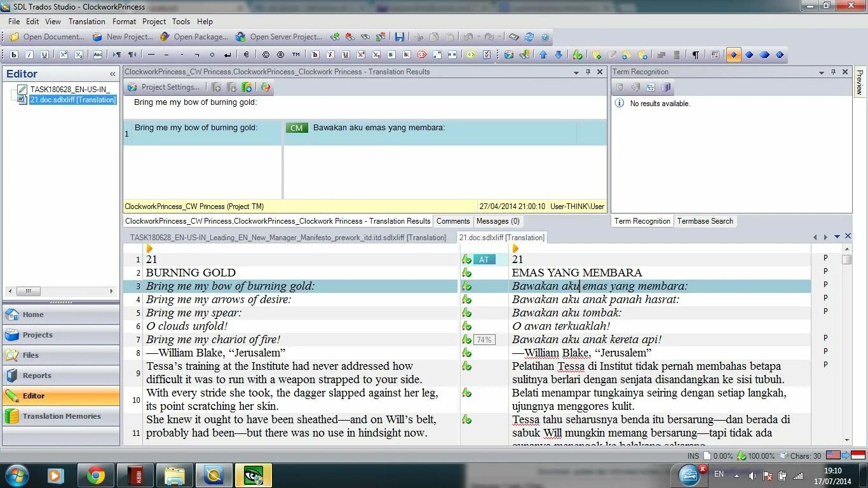Toggle bold formatting
The image size is (868, 488).
coord(14,55)
